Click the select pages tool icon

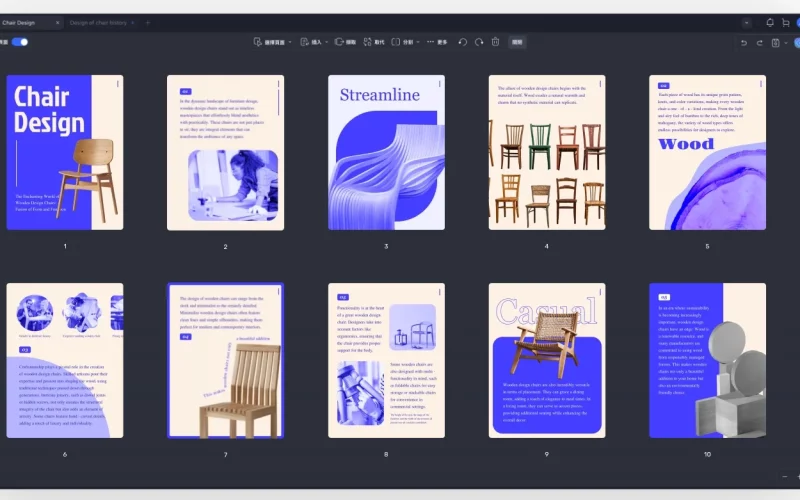[x=258, y=42]
